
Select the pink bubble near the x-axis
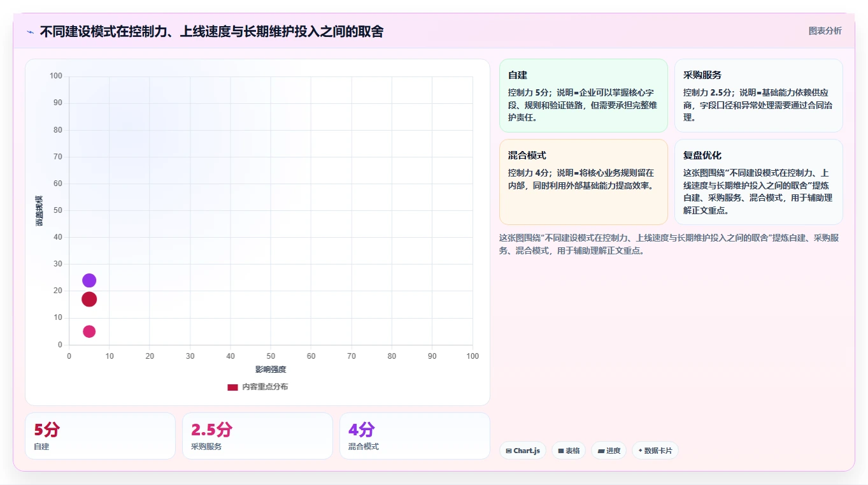pos(89,331)
